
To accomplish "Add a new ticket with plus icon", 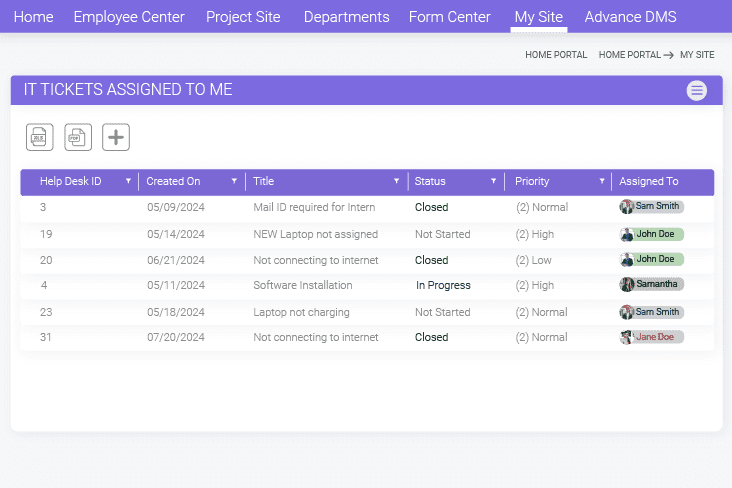I will [x=116, y=137].
